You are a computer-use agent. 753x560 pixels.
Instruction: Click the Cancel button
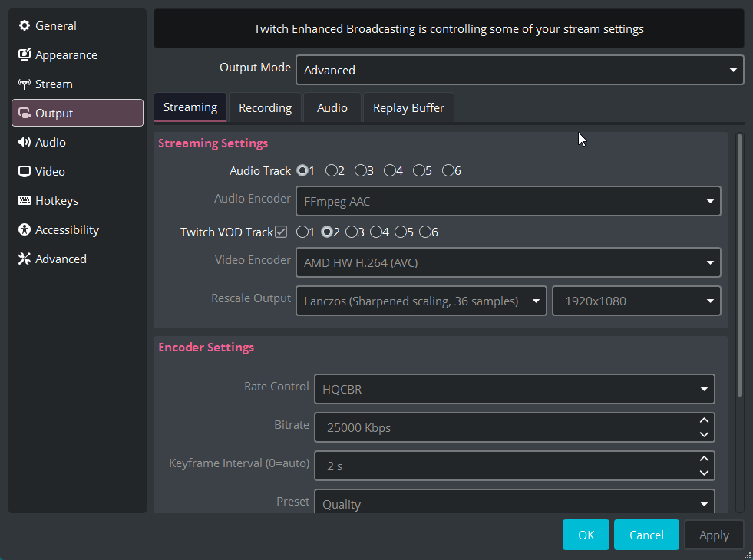tap(646, 535)
